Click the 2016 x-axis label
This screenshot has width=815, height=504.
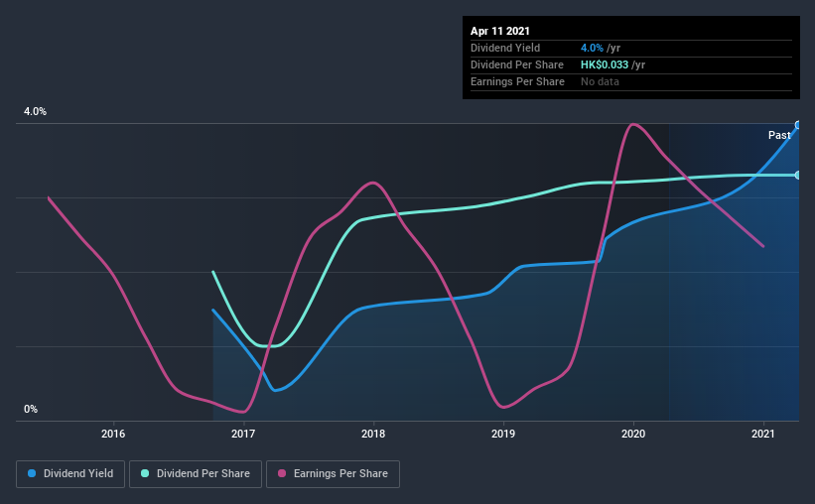coord(113,434)
